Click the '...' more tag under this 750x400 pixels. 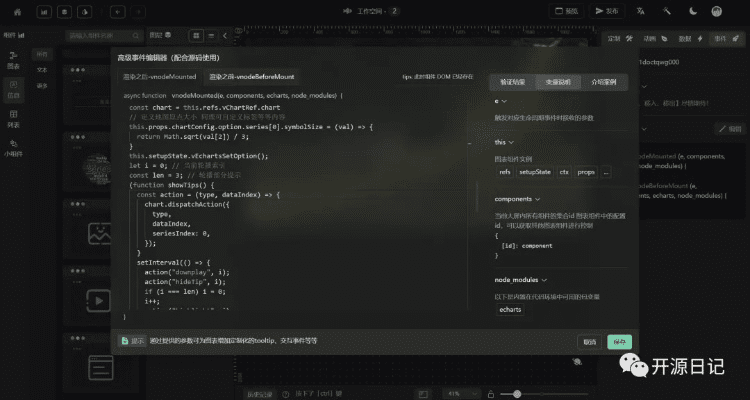(x=606, y=172)
